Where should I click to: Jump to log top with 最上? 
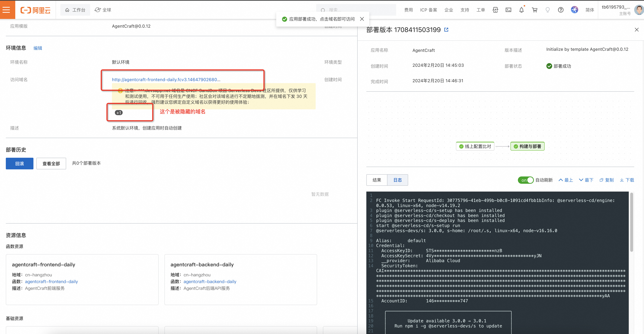[x=566, y=180]
